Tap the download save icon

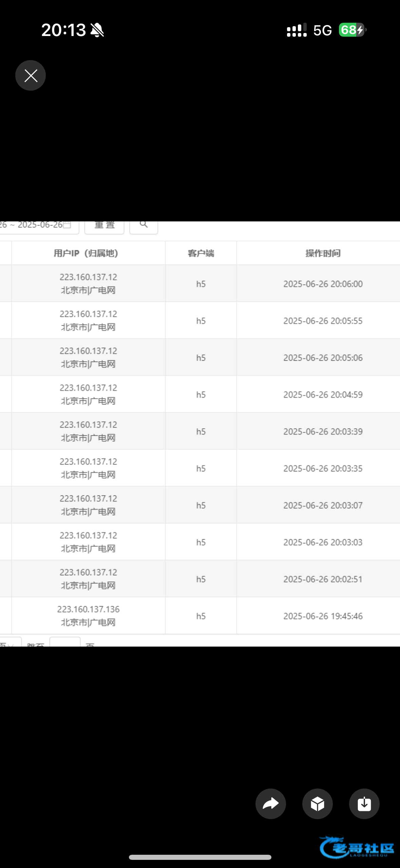[x=364, y=803]
